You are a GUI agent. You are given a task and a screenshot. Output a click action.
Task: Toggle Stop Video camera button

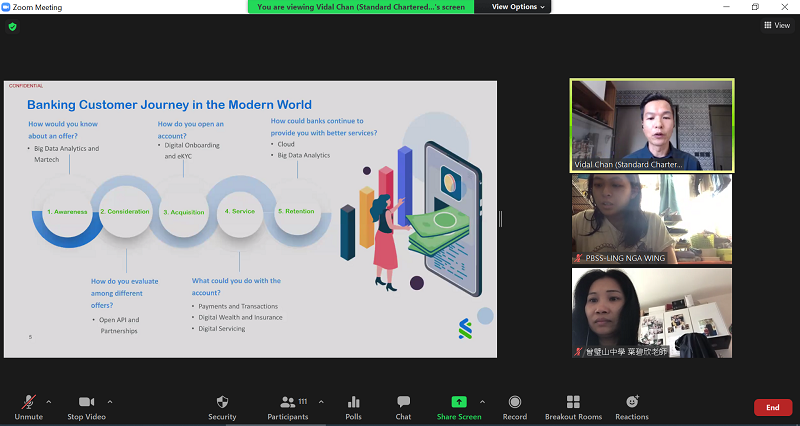click(x=88, y=402)
